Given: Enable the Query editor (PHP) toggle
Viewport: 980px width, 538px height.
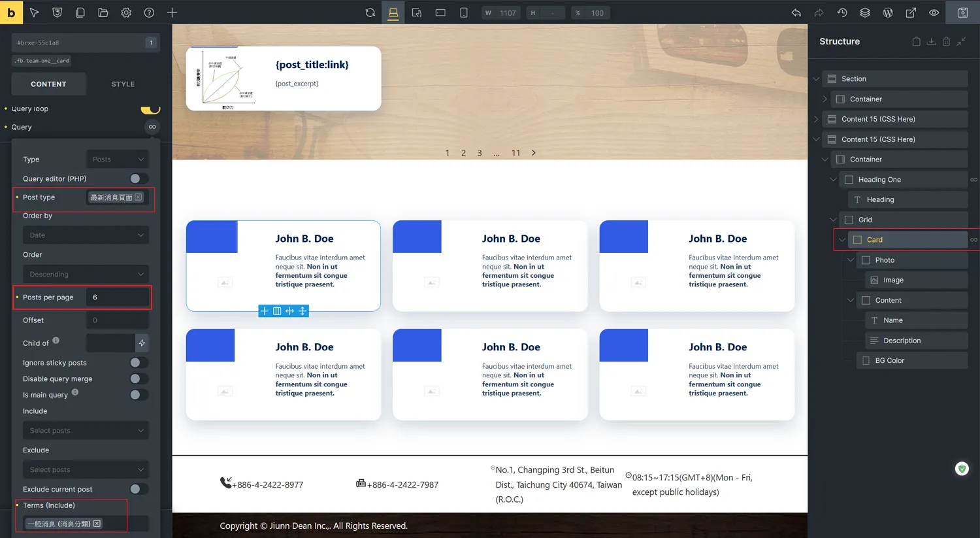Looking at the screenshot, I should 139,178.
